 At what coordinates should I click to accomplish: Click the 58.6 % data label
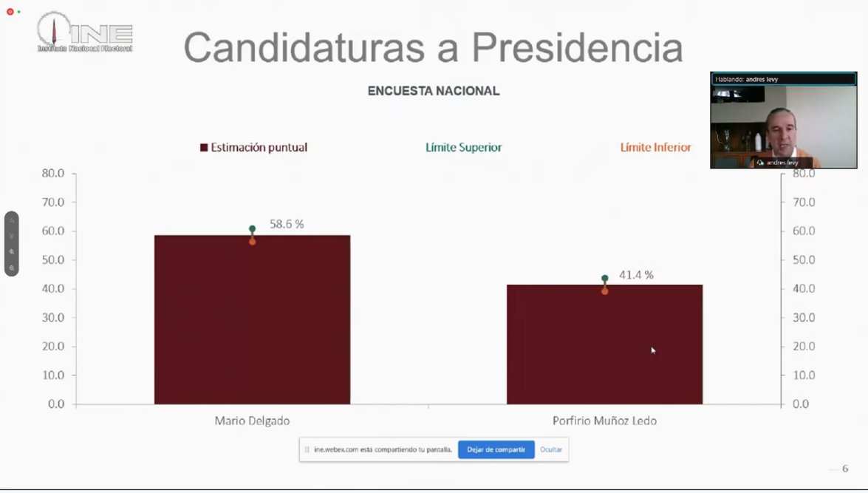[x=287, y=224]
